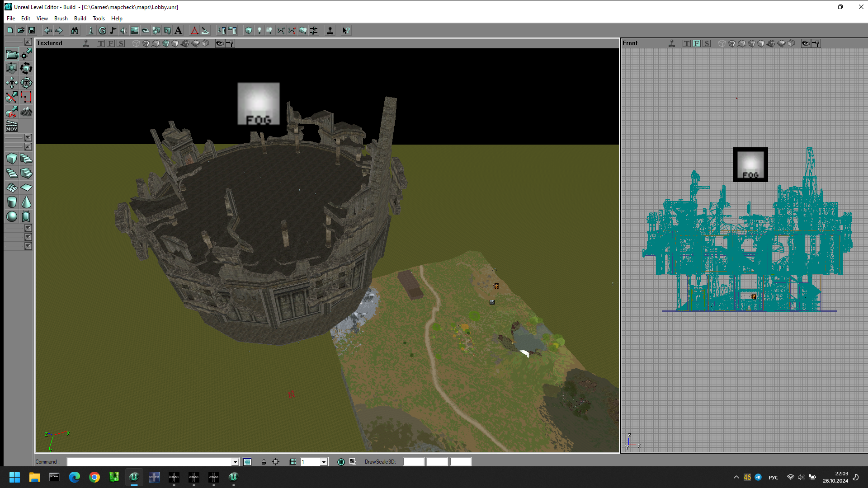Toggle realtime preview in Textured viewport
Viewport: 868px width, 488px height.
[x=86, y=43]
